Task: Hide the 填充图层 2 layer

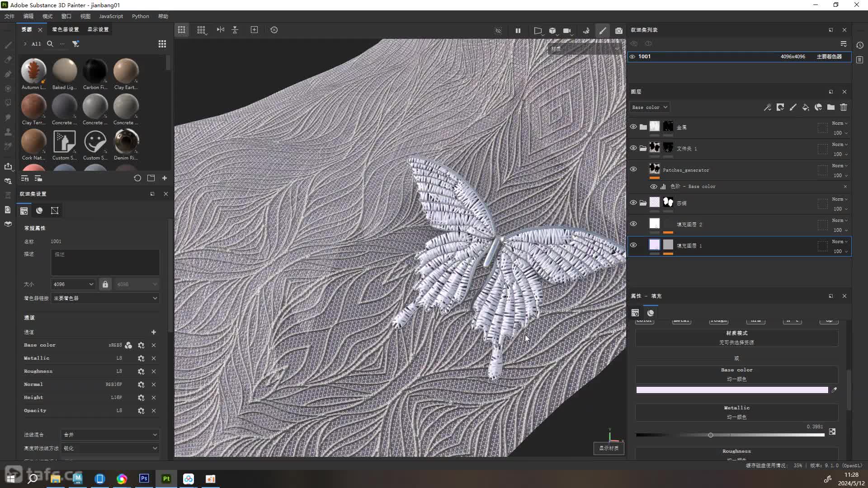Action: tap(633, 224)
